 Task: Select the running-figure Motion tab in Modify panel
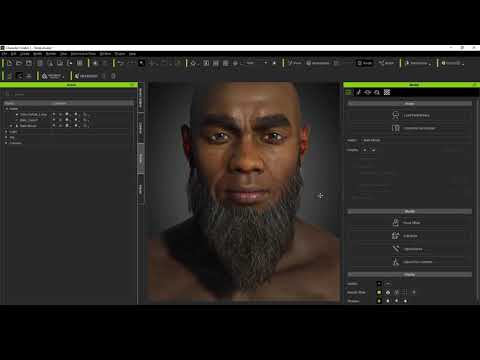point(358,92)
